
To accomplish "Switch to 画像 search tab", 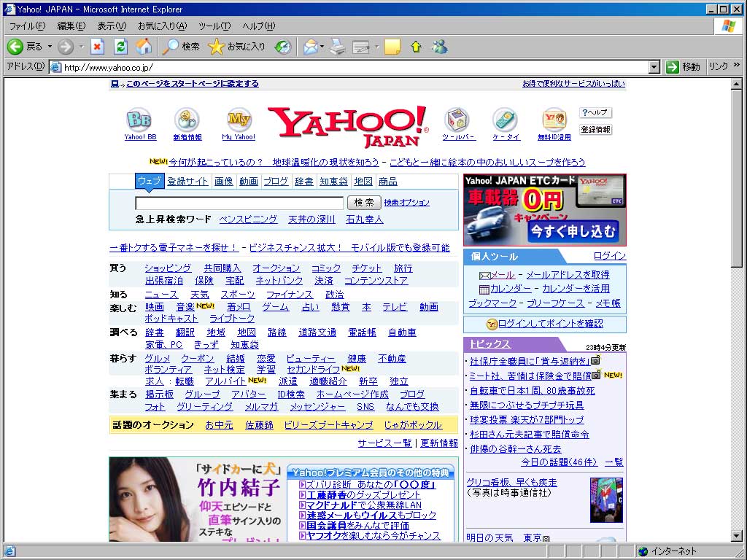I will point(223,182).
